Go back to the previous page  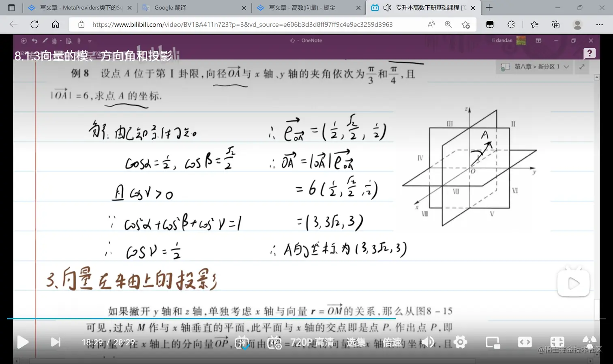coord(13,24)
